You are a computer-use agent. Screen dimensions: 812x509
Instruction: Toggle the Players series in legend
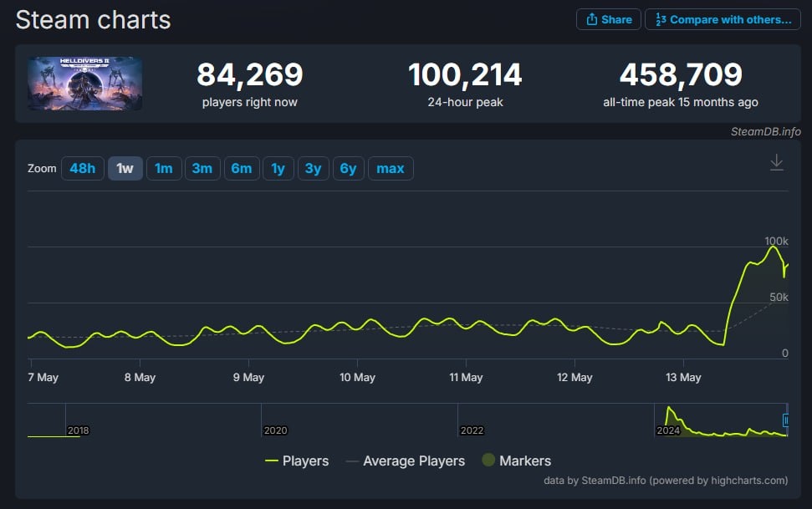click(297, 461)
